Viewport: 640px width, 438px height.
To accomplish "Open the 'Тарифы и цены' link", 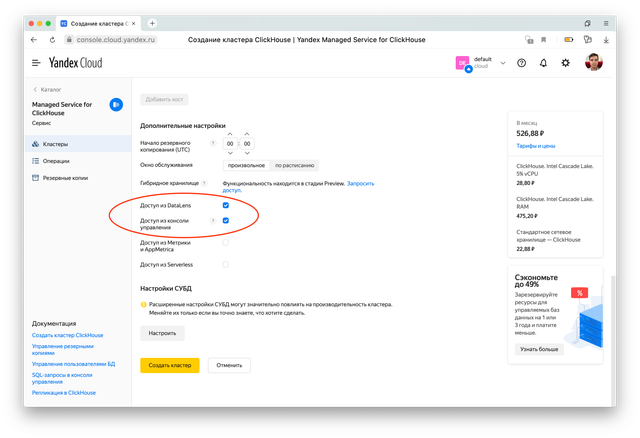I will (538, 144).
